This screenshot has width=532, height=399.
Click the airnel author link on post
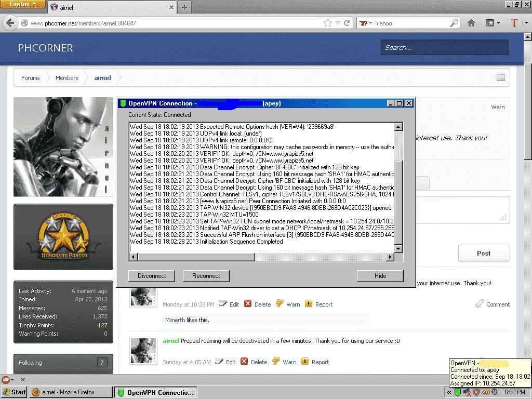[171, 341]
